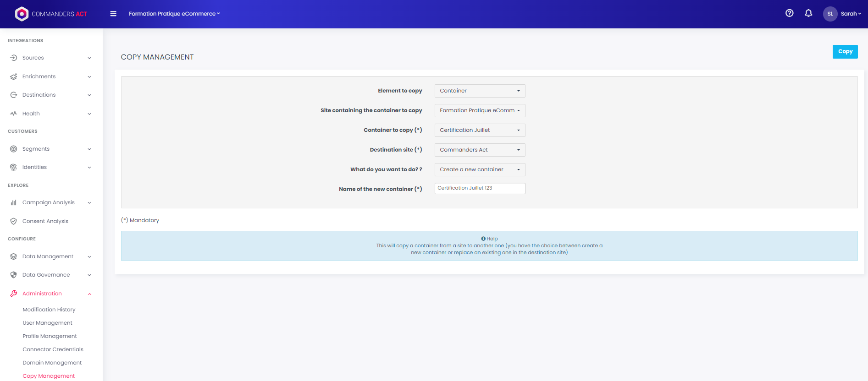Open the help question mark icon

(789, 13)
